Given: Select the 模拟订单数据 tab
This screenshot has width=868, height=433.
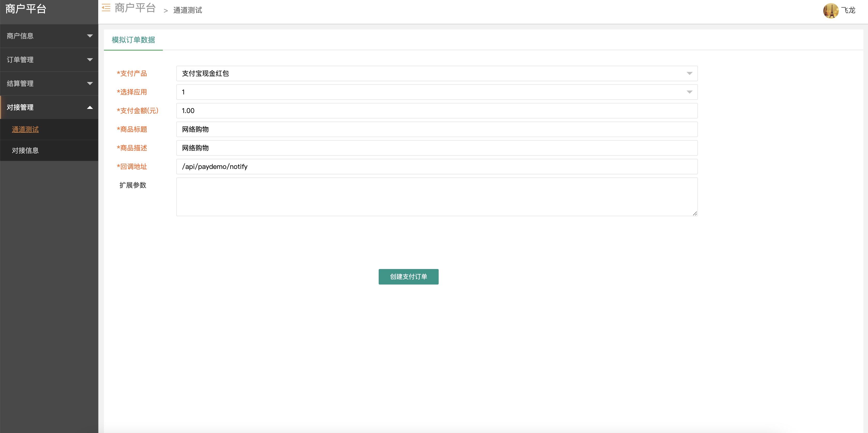Looking at the screenshot, I should pyautogui.click(x=133, y=40).
